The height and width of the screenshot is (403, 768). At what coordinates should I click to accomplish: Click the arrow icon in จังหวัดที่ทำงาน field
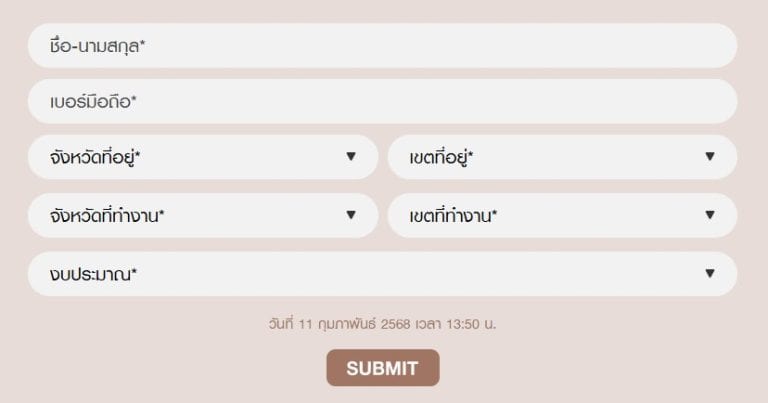(x=351, y=215)
